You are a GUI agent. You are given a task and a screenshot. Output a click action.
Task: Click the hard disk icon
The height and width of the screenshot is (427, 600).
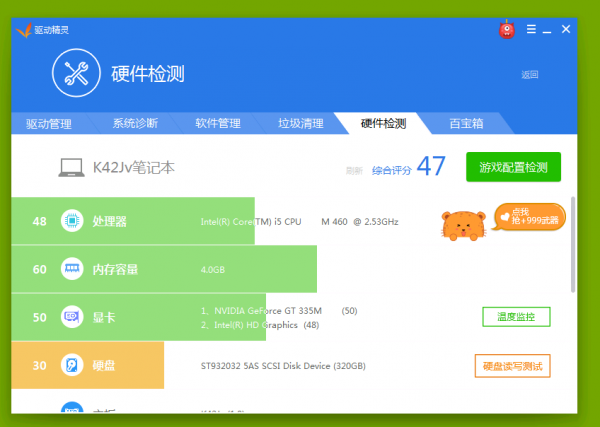pos(72,365)
